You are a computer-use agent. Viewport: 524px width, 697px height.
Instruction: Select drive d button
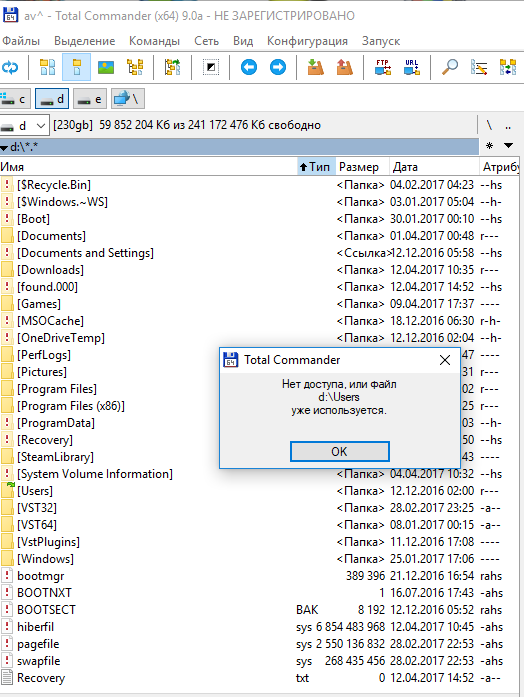click(x=52, y=99)
